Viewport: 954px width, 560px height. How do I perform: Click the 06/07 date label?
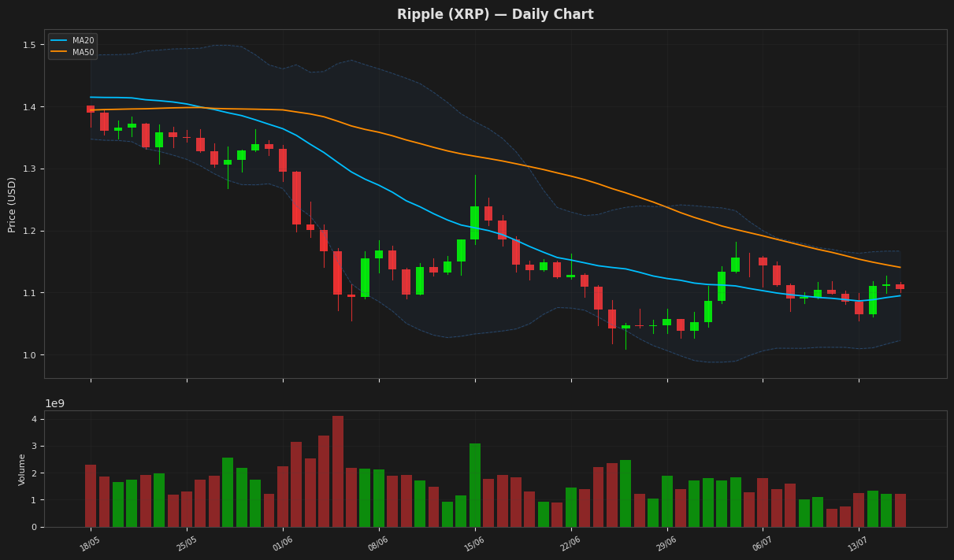pyautogui.click(x=762, y=544)
